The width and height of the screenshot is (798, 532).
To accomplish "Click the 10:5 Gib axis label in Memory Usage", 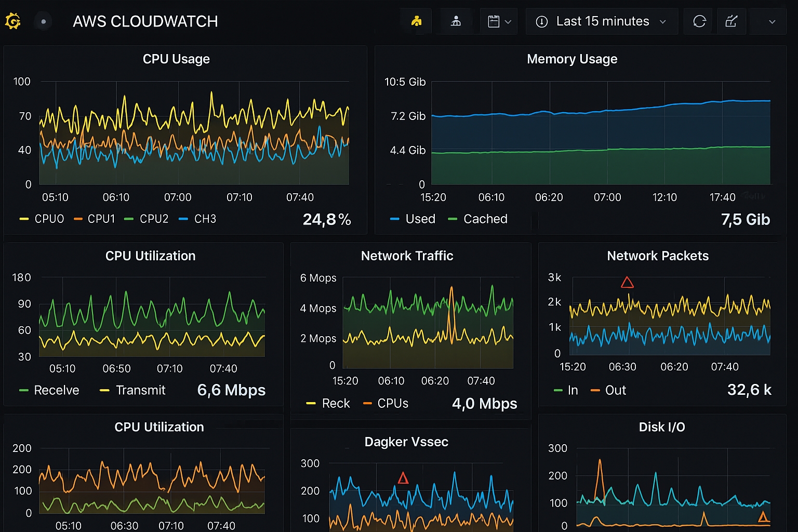I will point(405,82).
